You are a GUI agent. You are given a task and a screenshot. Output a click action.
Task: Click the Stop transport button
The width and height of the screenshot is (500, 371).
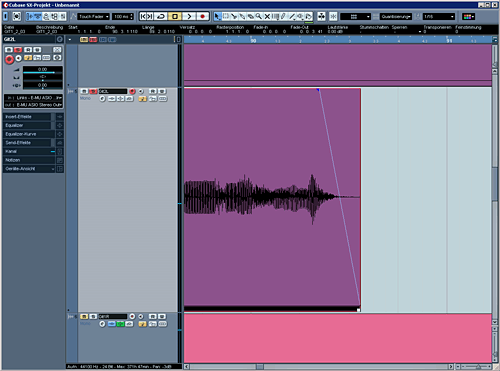[175, 16]
